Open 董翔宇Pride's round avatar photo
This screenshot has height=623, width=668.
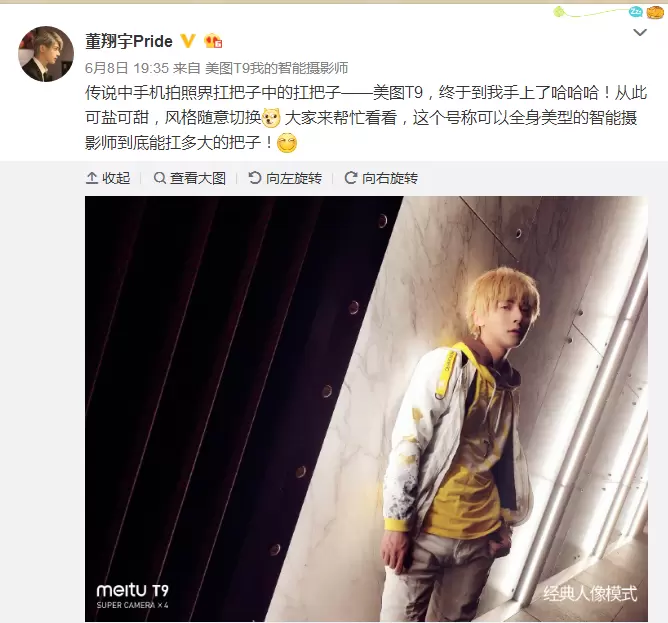click(x=46, y=54)
